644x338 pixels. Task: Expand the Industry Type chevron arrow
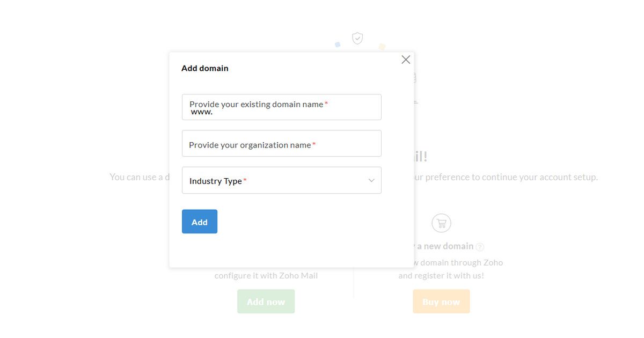[371, 181]
